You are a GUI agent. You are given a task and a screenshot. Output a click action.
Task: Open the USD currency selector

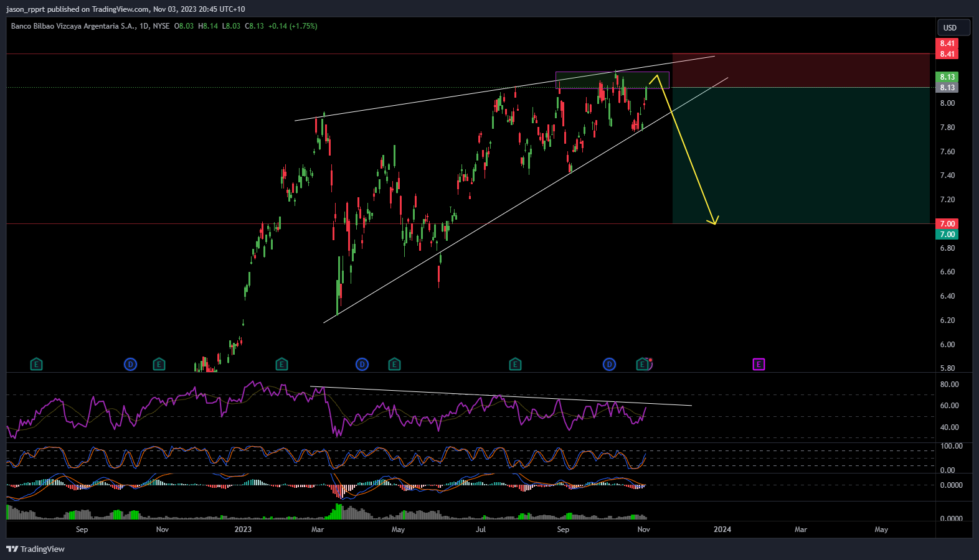(x=953, y=27)
